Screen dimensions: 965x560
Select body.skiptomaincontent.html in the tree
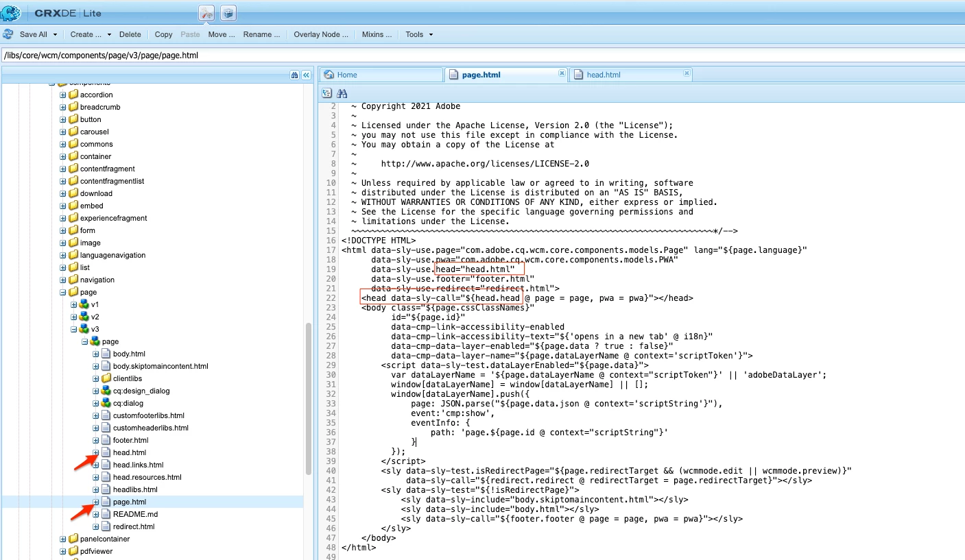[x=160, y=366]
